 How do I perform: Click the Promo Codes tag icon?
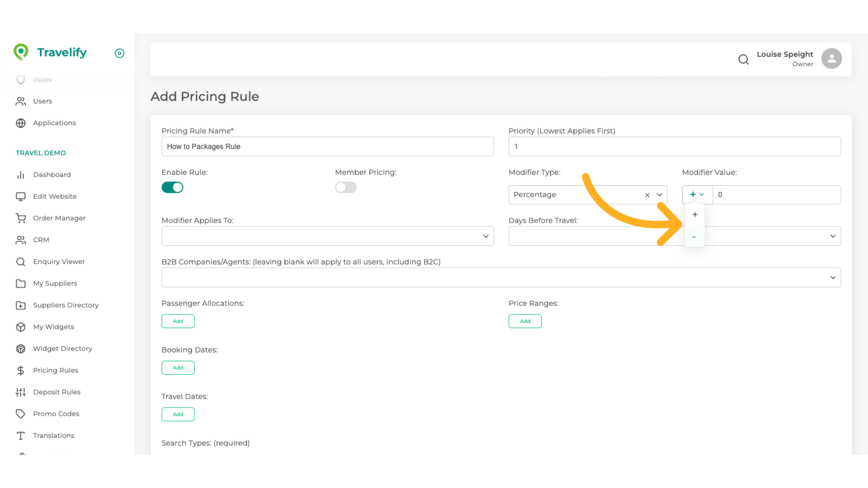21,413
